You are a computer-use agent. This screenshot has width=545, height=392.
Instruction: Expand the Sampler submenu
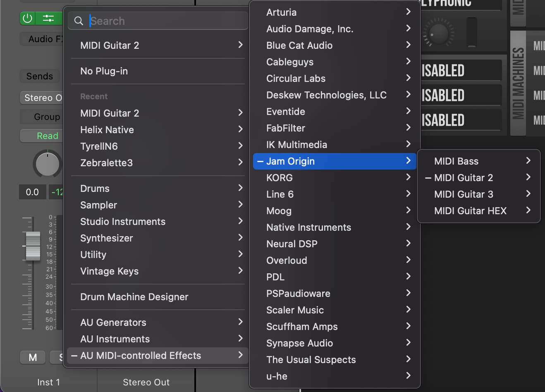[x=158, y=205]
